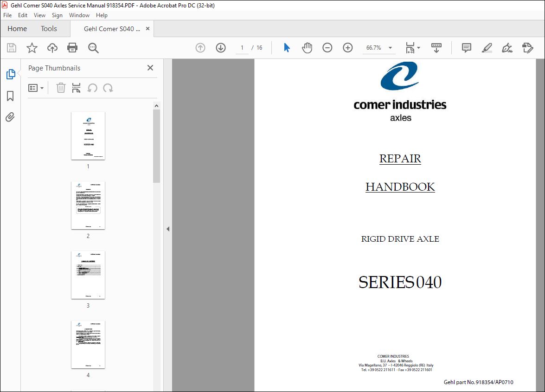Click the read mode scrolling icon
The image size is (545, 392).
pos(436,48)
